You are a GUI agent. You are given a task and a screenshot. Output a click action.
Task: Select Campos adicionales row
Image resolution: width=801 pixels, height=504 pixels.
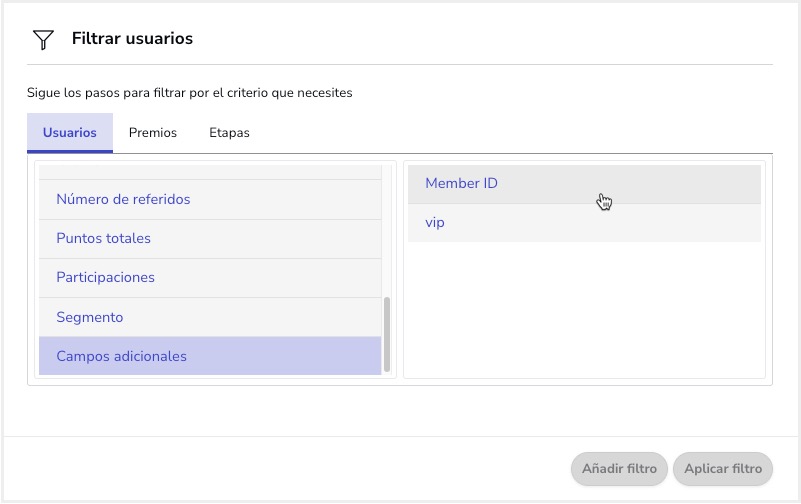(x=210, y=356)
